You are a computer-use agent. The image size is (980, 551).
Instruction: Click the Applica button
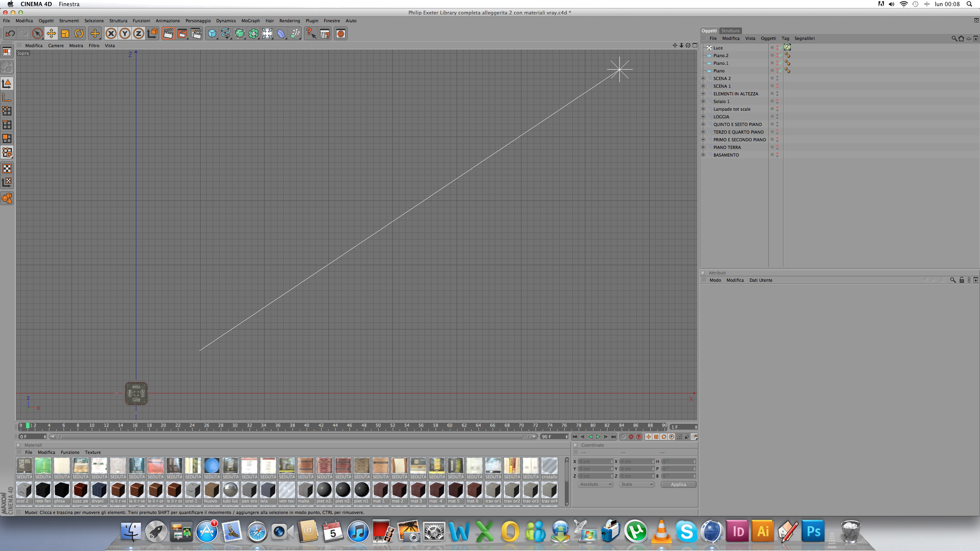pyautogui.click(x=678, y=484)
